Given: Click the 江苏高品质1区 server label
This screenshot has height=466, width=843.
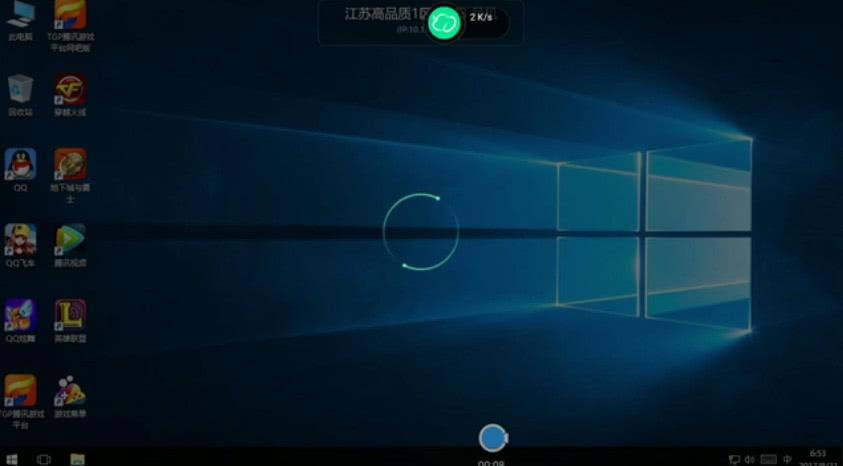Looking at the screenshot, I should click(x=385, y=15).
